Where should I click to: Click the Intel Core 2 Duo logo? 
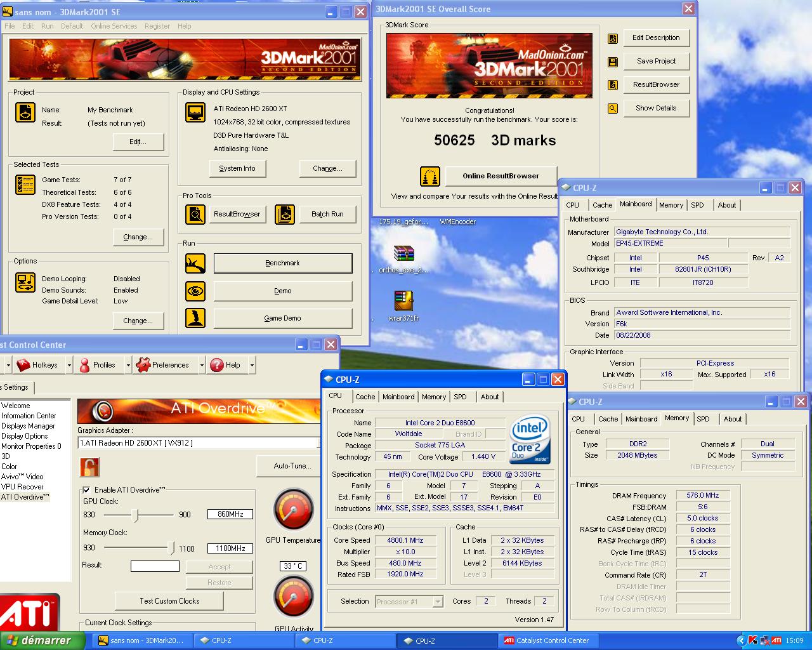pyautogui.click(x=530, y=439)
